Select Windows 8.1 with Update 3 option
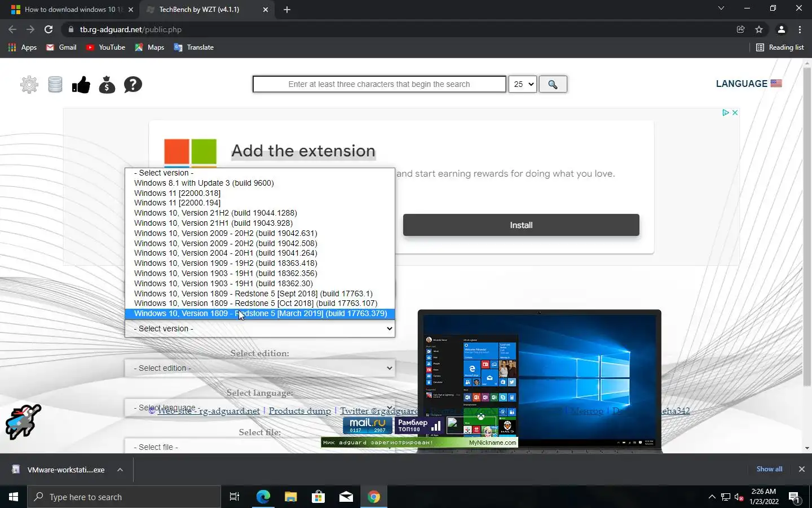The height and width of the screenshot is (508, 812). coord(260,183)
